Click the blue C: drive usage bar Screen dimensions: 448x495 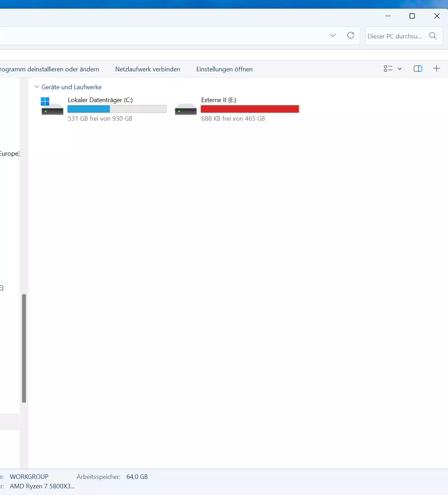coord(117,109)
